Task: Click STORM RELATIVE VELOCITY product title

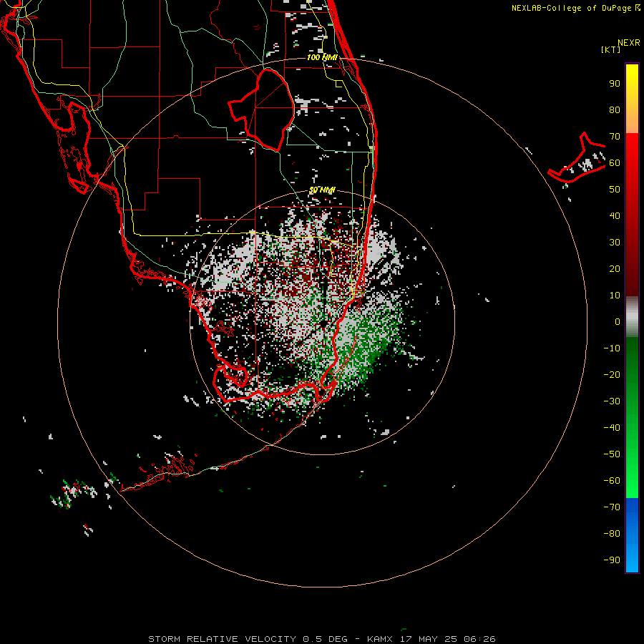Action: tap(222, 639)
